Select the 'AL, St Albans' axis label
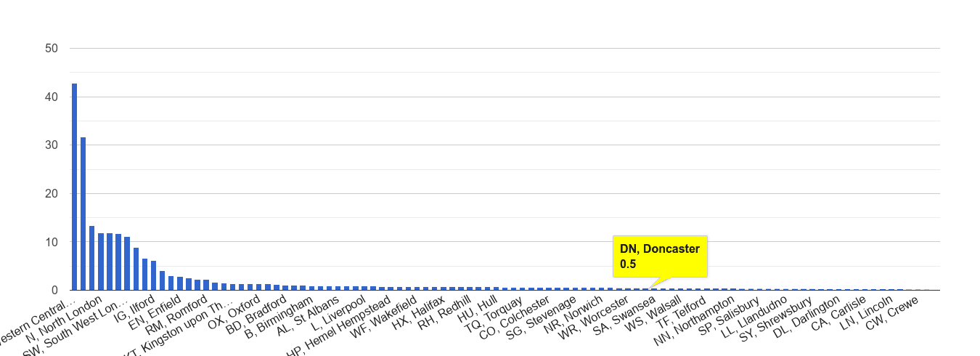The height and width of the screenshot is (356, 980). click(307, 315)
